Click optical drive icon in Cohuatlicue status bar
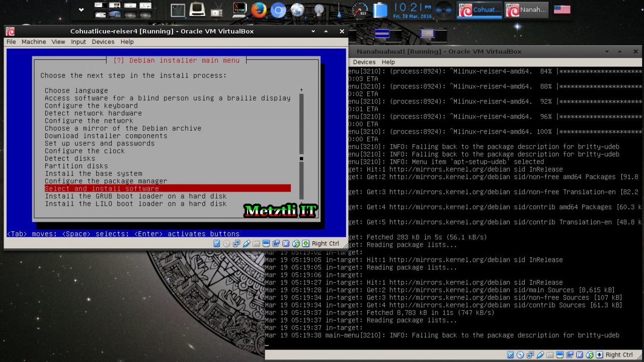 (226, 243)
